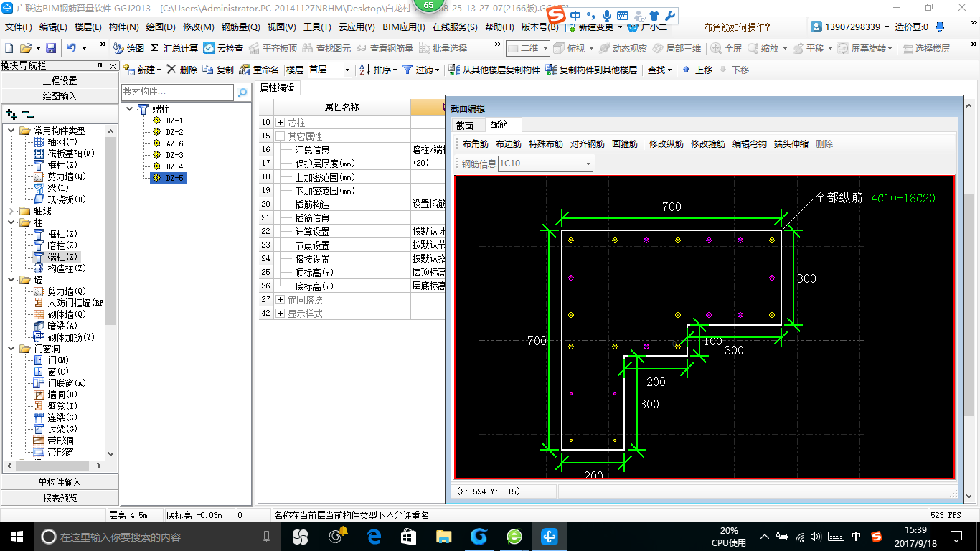Click 单构件输入 button
Screen dimensions: 980x551
tap(60, 482)
